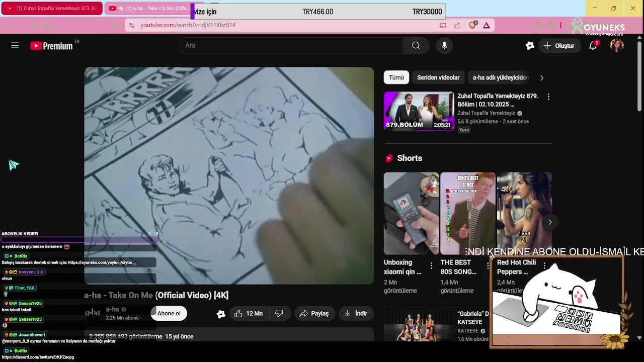Screen dimensions: 644x362
Task: Click the share icon in address bar
Action: [457, 25]
